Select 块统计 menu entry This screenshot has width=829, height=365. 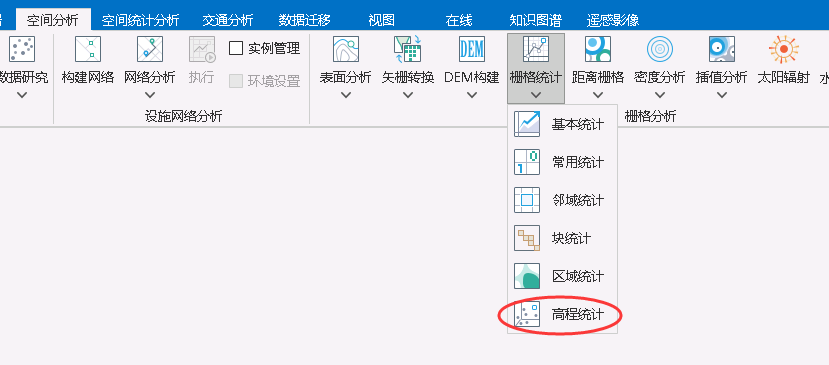[x=563, y=238]
